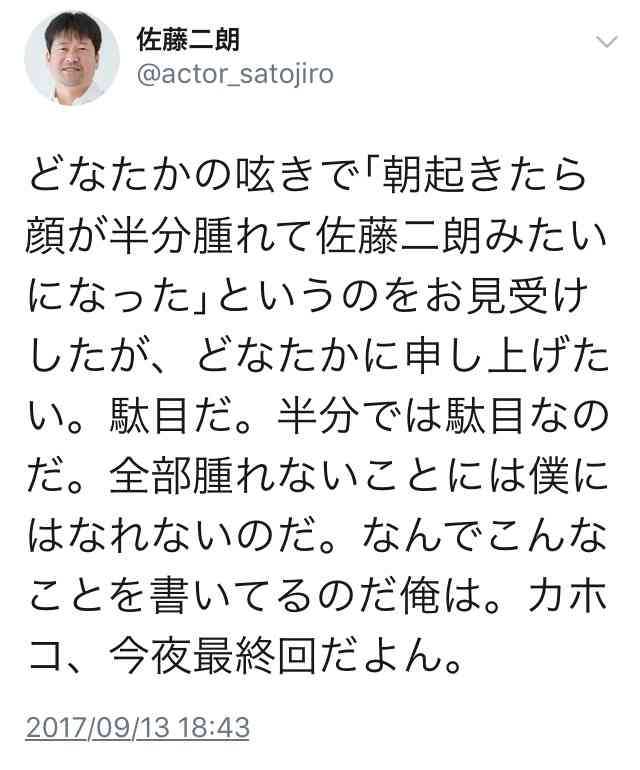Tap the line starting だ。全部腫れない
Screen dimensions: 640x770
317,476
